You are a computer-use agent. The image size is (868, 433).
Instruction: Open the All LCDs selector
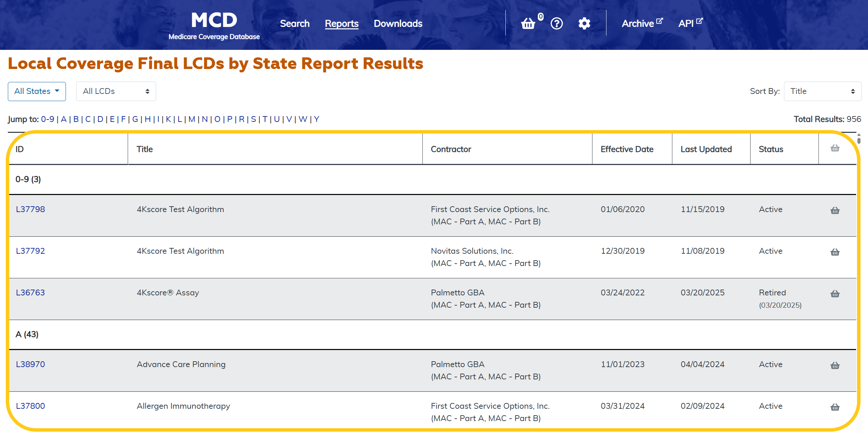116,91
